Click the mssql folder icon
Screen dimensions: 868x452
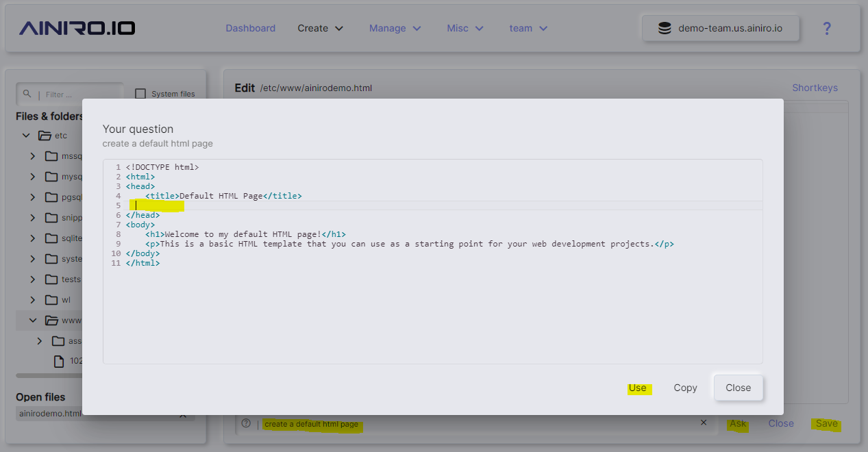51,156
